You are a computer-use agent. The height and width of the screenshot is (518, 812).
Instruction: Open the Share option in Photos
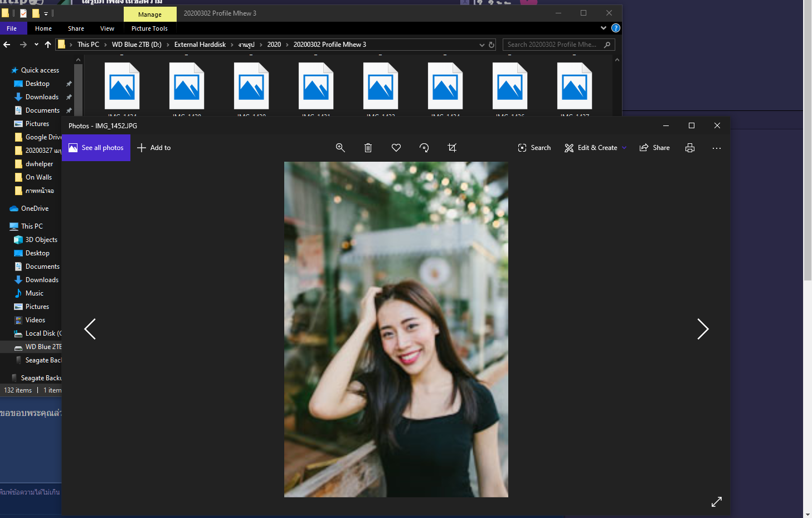point(655,148)
